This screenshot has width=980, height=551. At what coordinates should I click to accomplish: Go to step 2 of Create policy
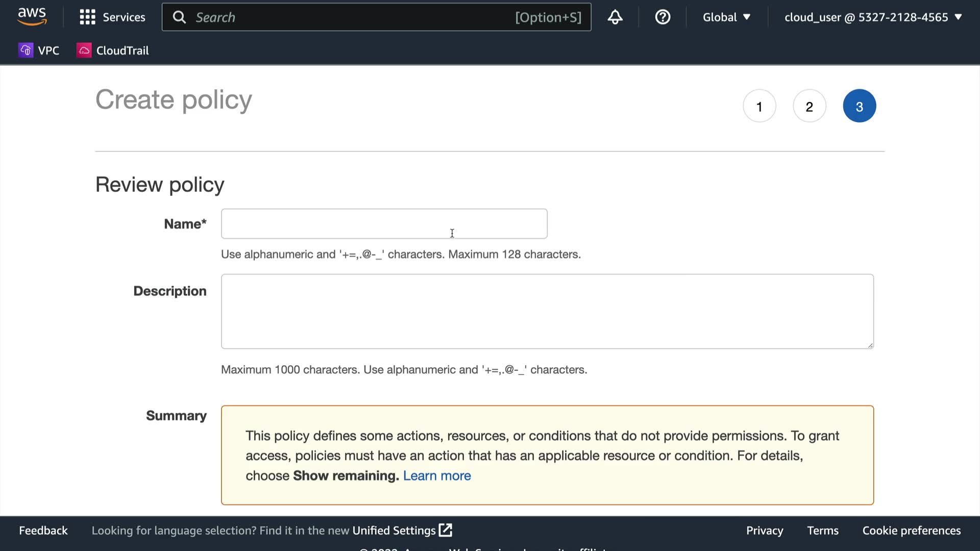pyautogui.click(x=809, y=106)
